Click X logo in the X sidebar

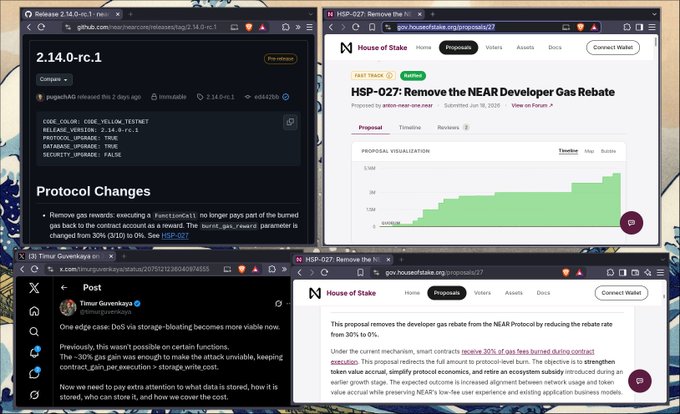pos(34,288)
